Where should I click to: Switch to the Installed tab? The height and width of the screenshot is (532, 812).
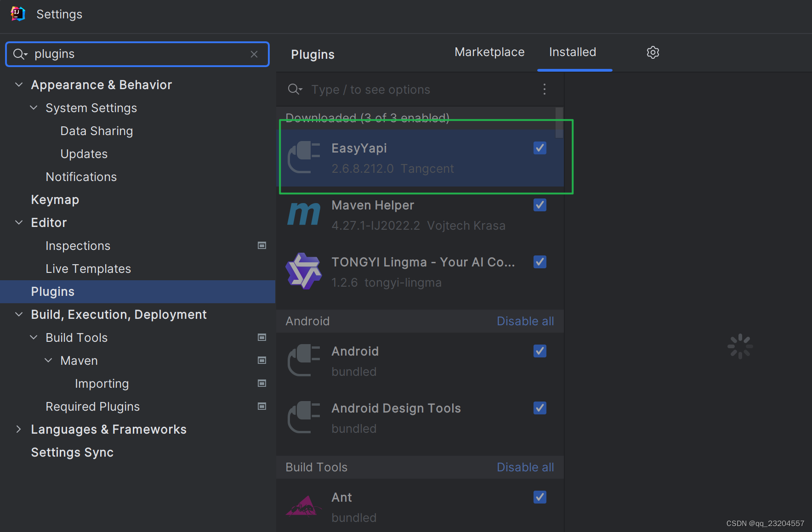573,52
